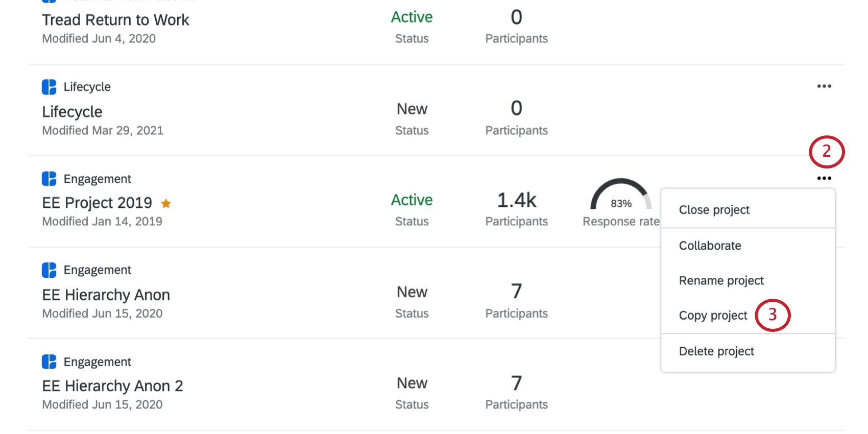Click EE Project 2019 three-dot menu

coord(824,178)
